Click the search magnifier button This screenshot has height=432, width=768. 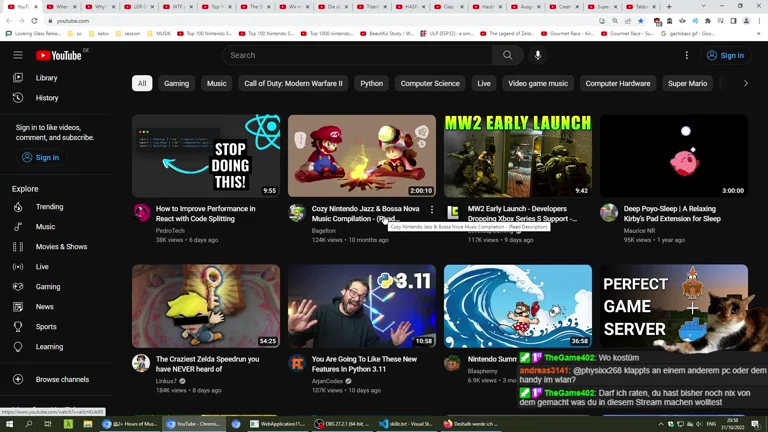507,55
